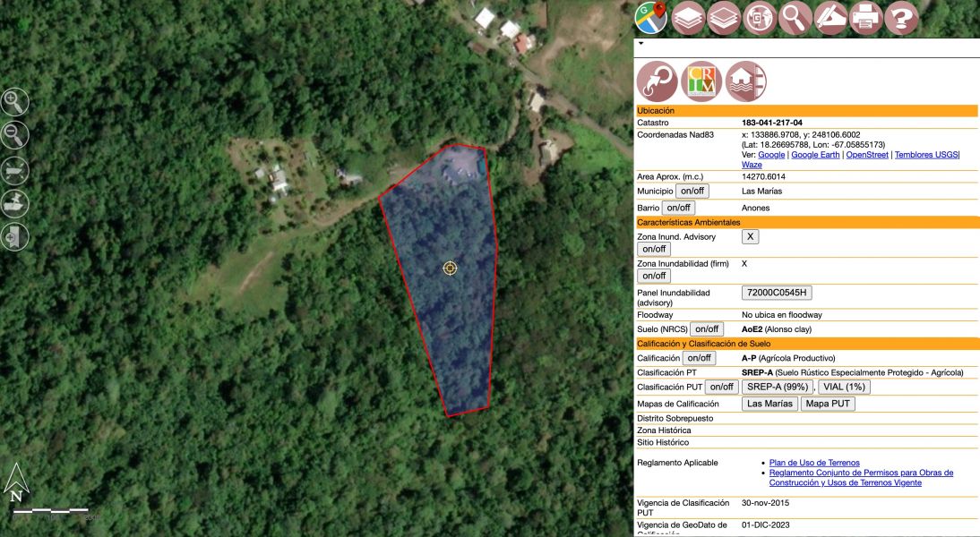
Task: Toggle Zona Inund. Advisory on/off
Action: point(654,249)
